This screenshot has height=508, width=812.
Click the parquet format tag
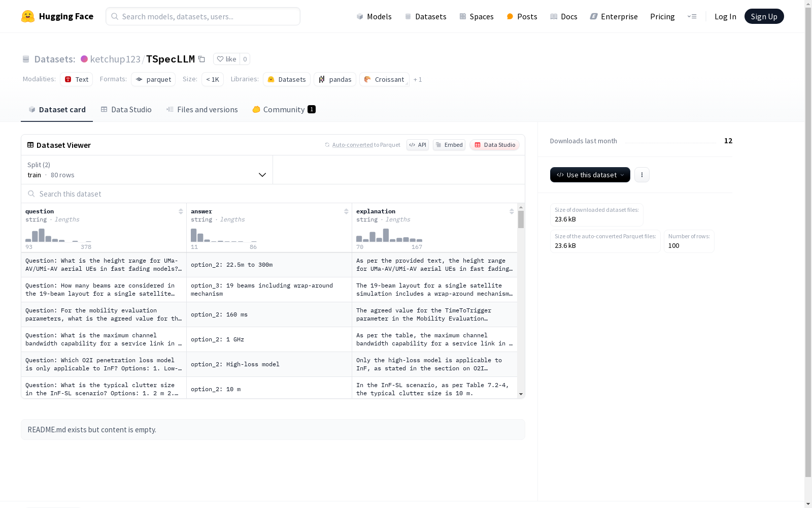click(153, 79)
